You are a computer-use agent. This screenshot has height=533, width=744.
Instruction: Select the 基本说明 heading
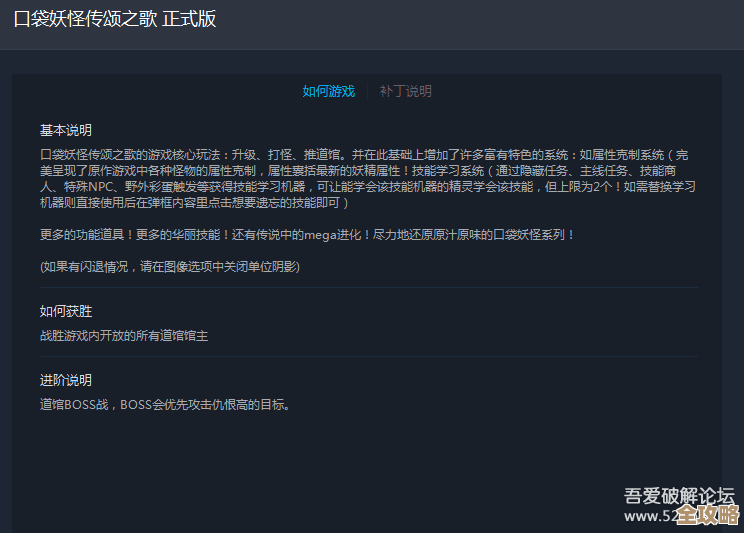(65, 131)
